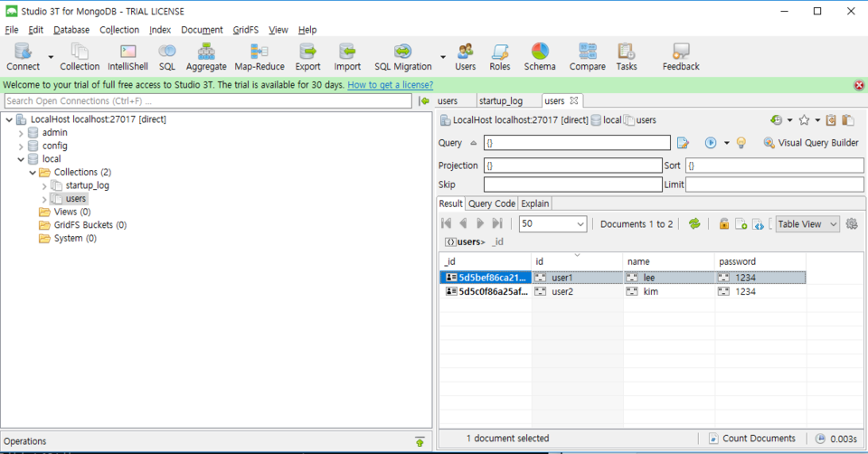
Task: Go to the next results page
Action: coord(480,223)
